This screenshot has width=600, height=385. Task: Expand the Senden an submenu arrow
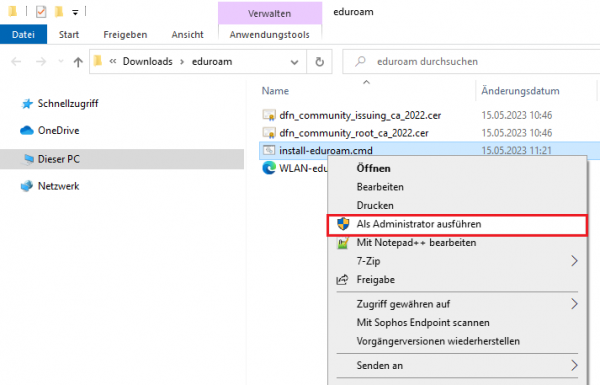(574, 365)
